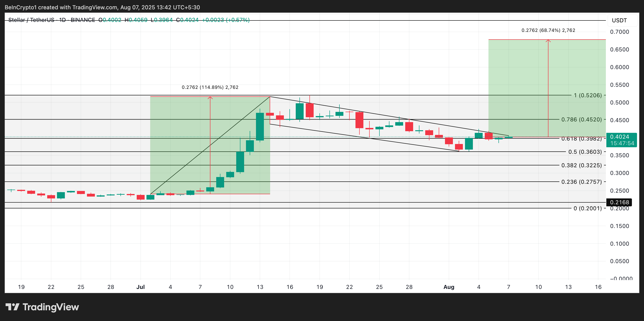The width and height of the screenshot is (644, 321).
Task: Click the 0.618 (0.3982) Fibonacci level label
Action: [581, 139]
